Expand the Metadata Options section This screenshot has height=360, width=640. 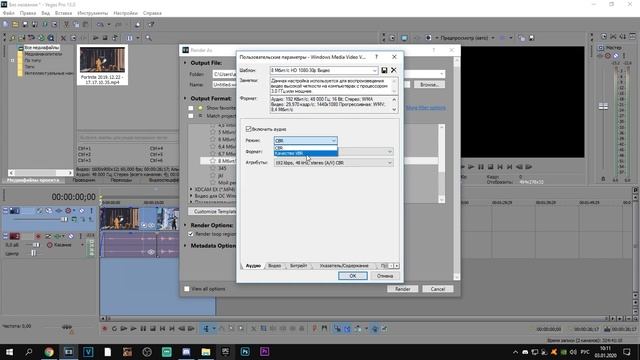tap(185, 246)
